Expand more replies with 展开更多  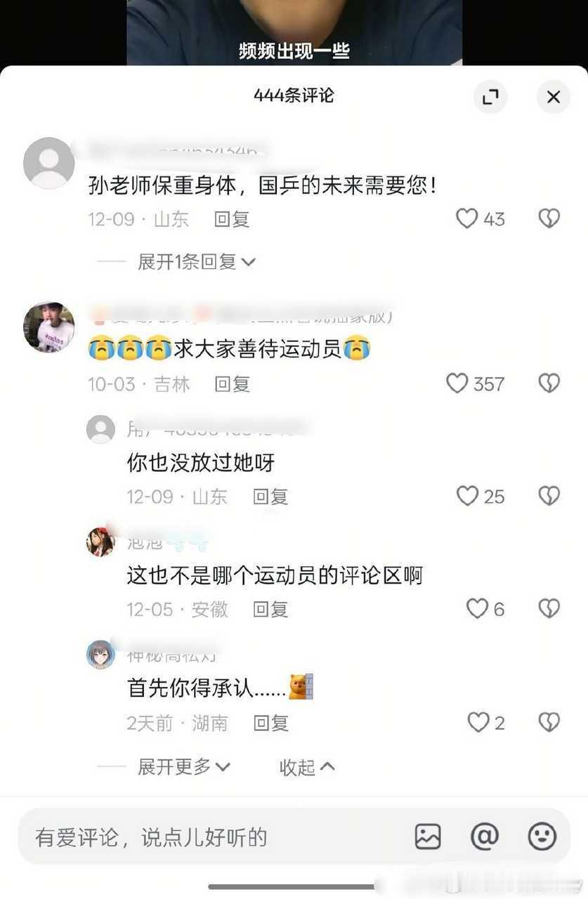[x=184, y=767]
